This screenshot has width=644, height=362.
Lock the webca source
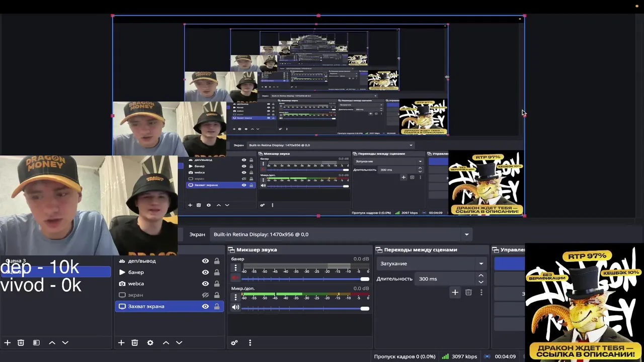tap(217, 284)
